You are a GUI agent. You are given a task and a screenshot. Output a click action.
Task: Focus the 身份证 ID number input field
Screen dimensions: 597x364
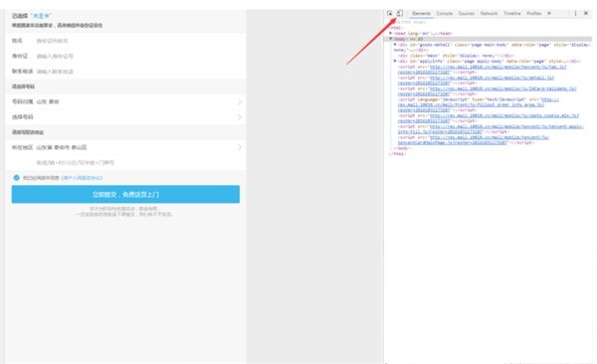[x=137, y=56]
